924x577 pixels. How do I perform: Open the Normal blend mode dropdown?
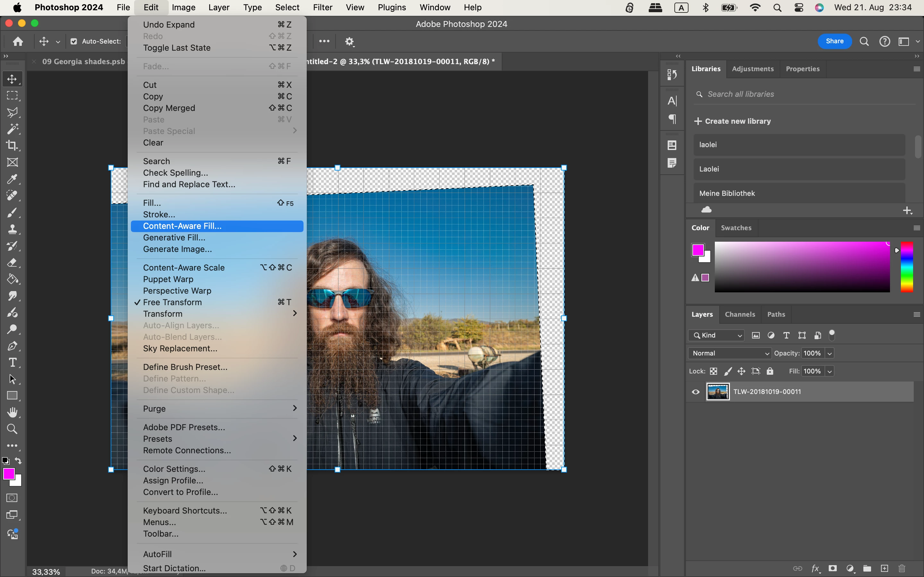click(729, 353)
